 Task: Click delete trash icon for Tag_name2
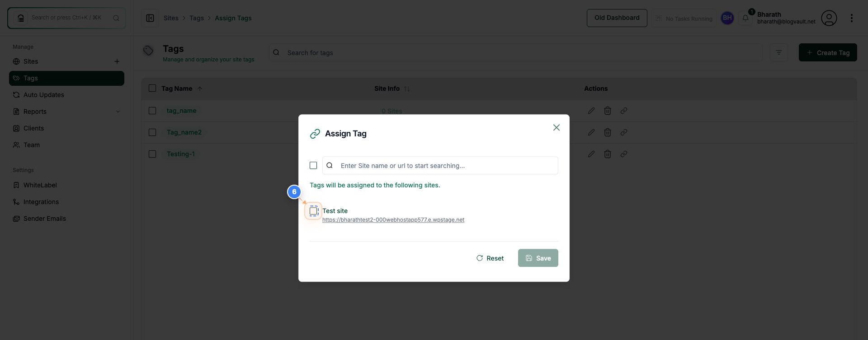coord(608,132)
